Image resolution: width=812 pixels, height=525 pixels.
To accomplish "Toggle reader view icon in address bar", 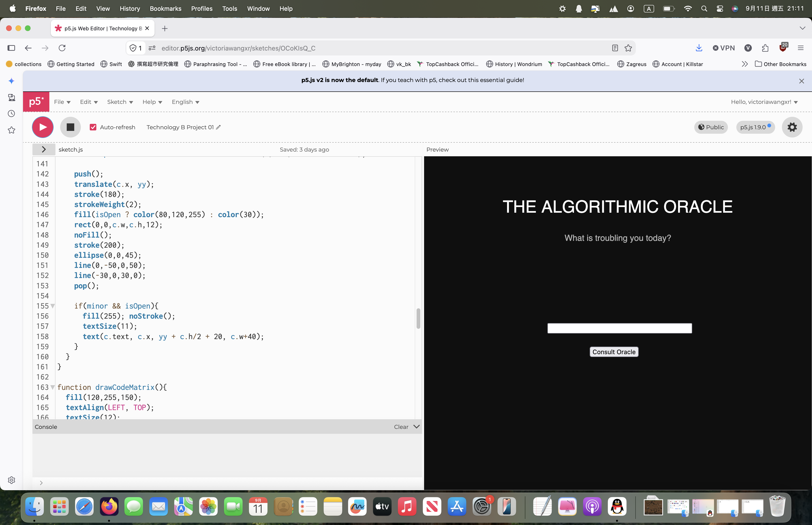I will (x=615, y=48).
